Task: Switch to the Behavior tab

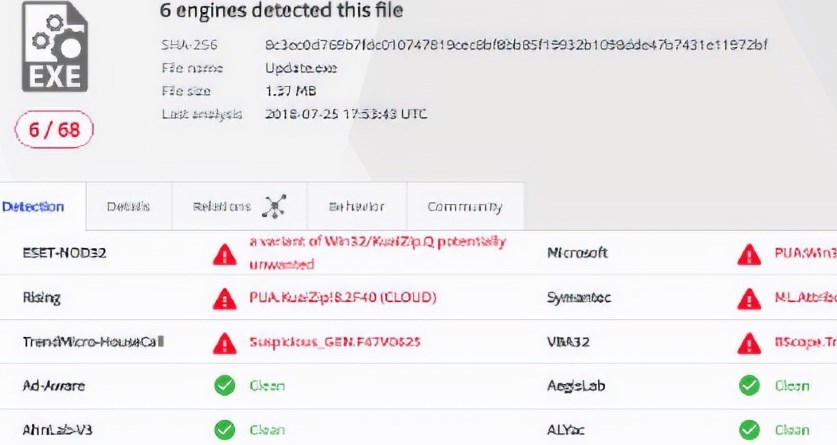Action: (356, 206)
